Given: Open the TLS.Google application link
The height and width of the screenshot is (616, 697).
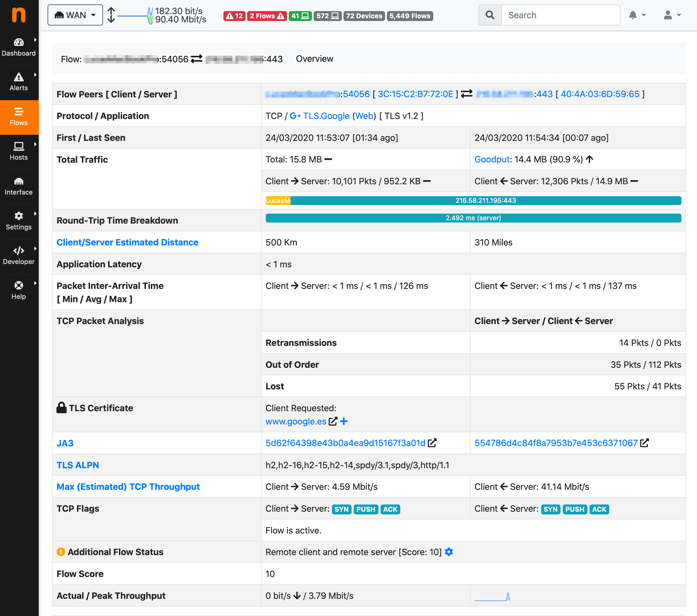Looking at the screenshot, I should click(326, 116).
